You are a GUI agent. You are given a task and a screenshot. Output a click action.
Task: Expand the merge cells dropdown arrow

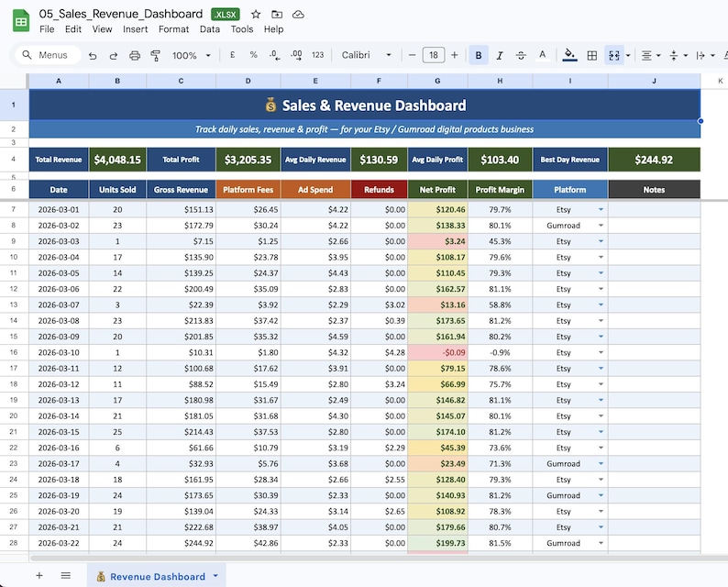tap(628, 56)
